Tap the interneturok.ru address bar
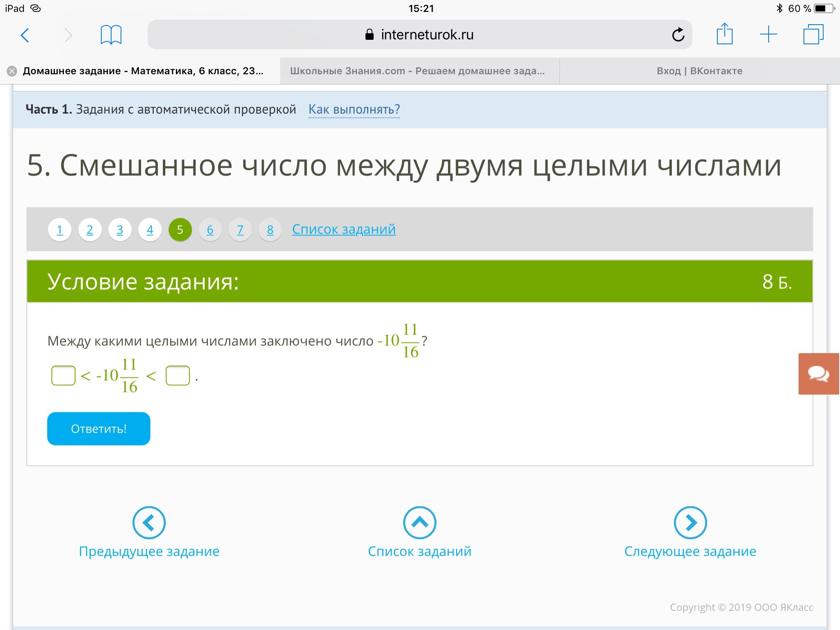This screenshot has height=630, width=840. click(418, 35)
